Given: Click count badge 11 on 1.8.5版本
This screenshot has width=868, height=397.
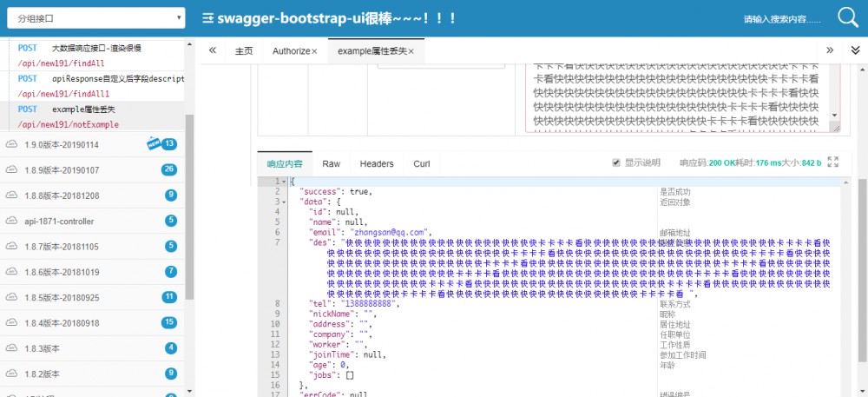Looking at the screenshot, I should click(x=169, y=297).
